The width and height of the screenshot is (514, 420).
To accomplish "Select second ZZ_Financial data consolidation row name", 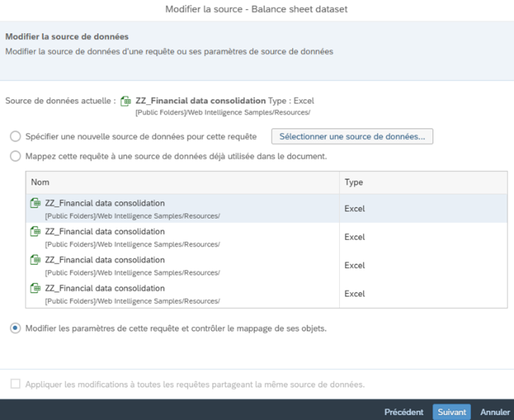I will click(105, 232).
